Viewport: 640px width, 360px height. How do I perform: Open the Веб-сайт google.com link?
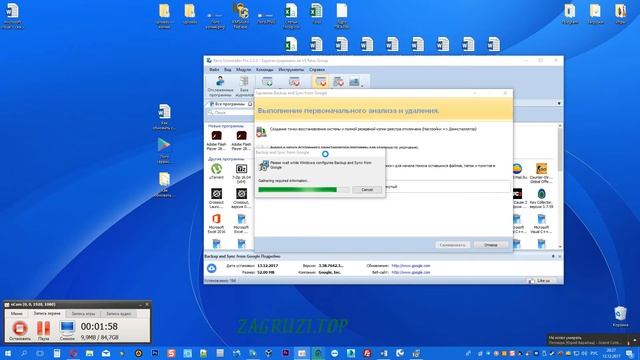pos(411,272)
